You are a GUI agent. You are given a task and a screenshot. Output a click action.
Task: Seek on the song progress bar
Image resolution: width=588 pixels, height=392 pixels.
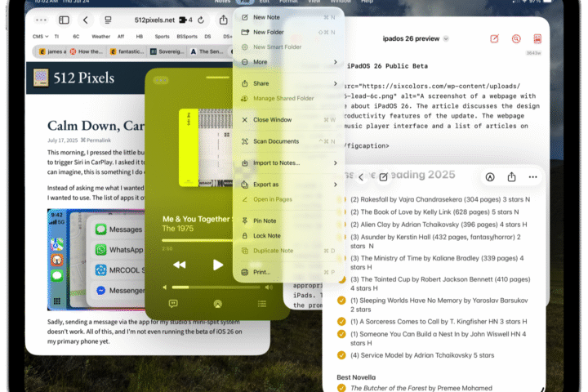click(198, 240)
